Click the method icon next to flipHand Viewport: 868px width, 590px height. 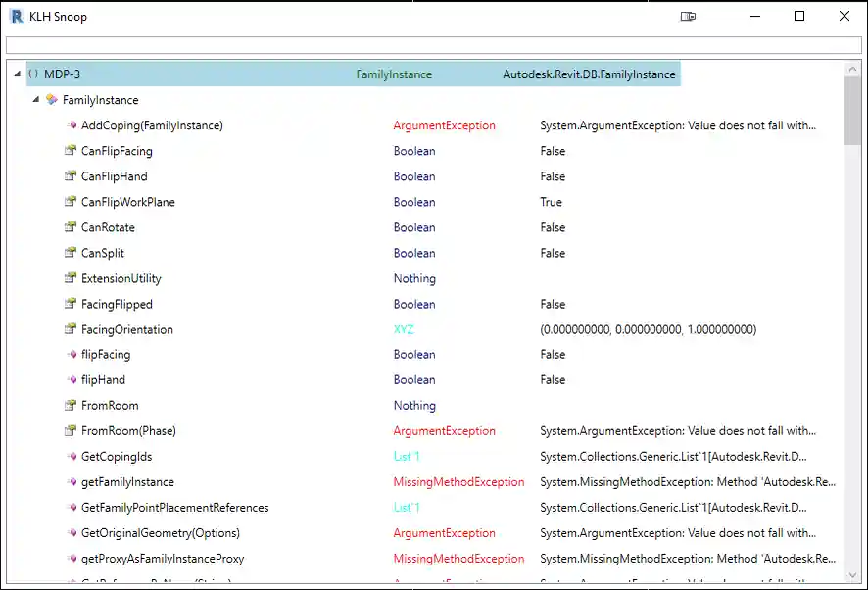click(x=71, y=380)
